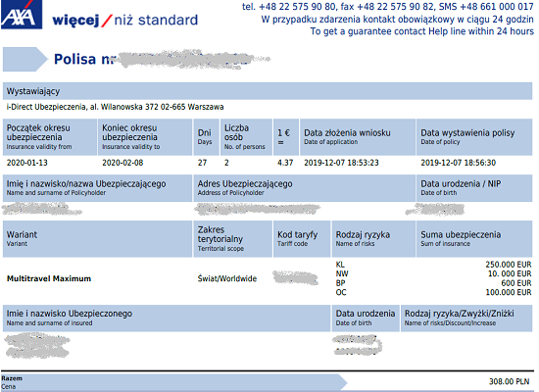
Task: Select the 'Świat/Worldwide' scope value
Action: 227,278
